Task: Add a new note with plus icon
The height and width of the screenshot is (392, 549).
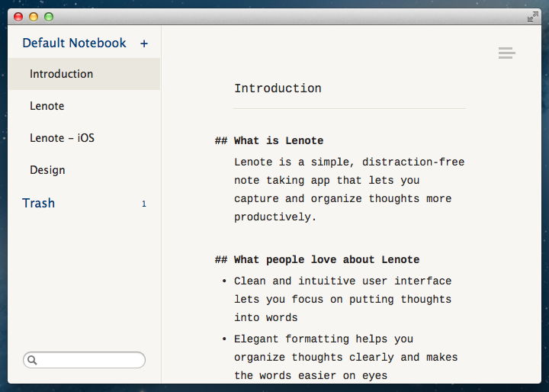Action: tap(144, 43)
